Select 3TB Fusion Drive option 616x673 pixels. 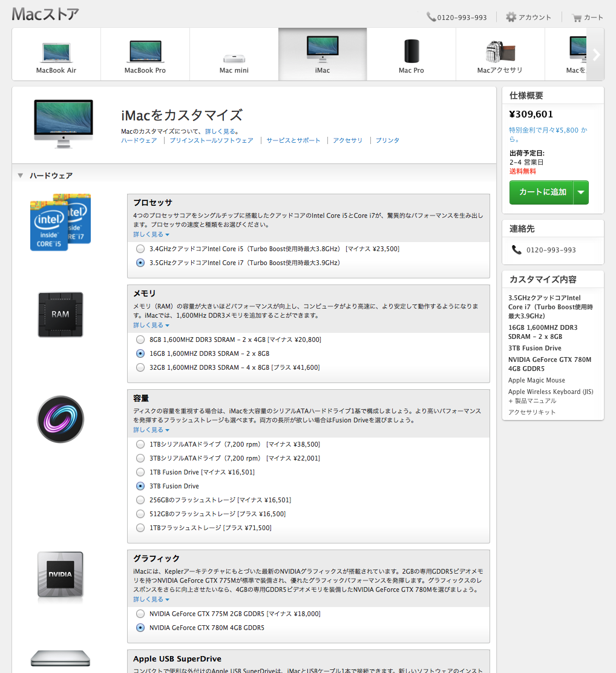click(x=140, y=486)
